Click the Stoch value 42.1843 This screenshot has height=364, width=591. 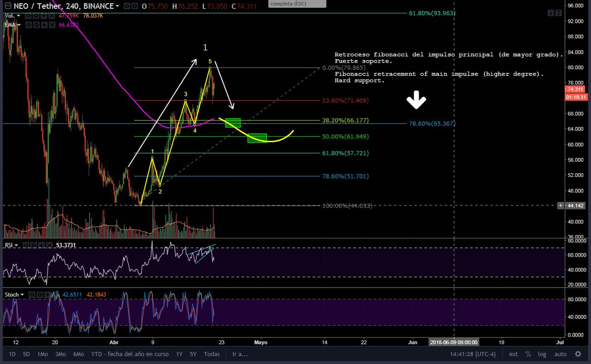96,295
